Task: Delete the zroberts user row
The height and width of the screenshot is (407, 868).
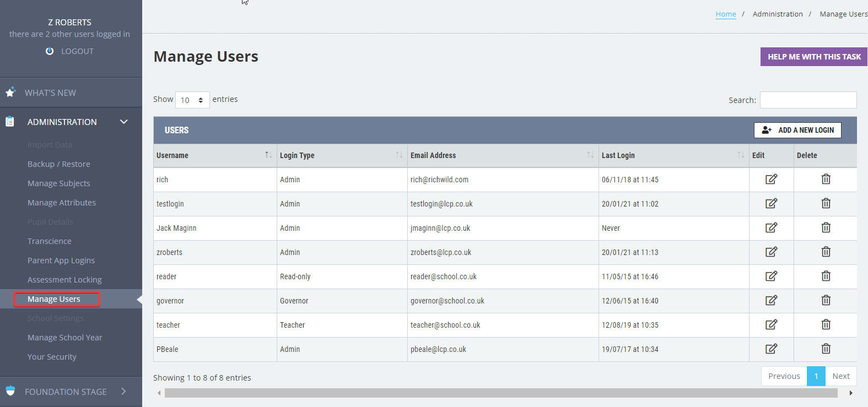Action: coord(826,252)
